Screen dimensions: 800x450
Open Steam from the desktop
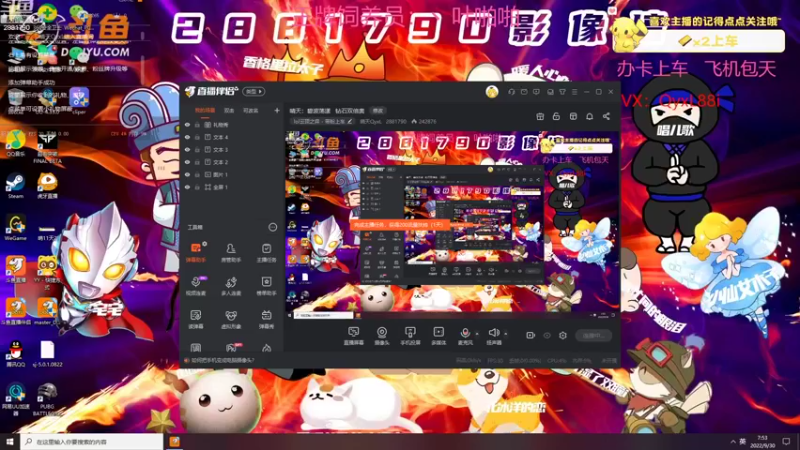click(15, 186)
